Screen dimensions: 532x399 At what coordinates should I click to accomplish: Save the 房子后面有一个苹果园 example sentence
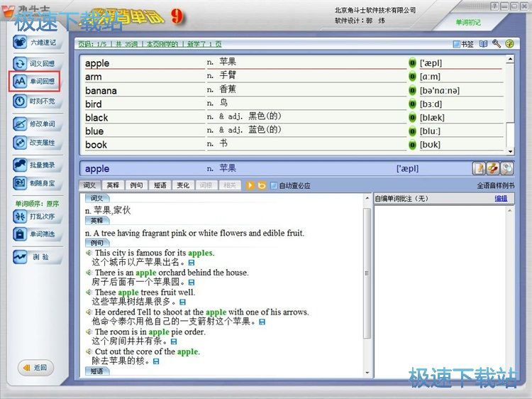click(192, 283)
